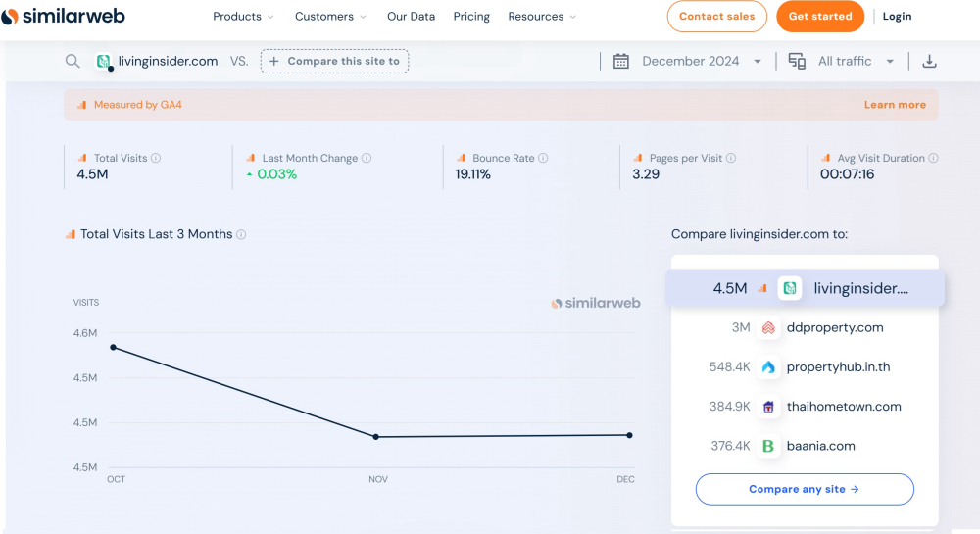This screenshot has width=980, height=534.
Task: Click the Similarweb logo in the header
Action: 64,17
